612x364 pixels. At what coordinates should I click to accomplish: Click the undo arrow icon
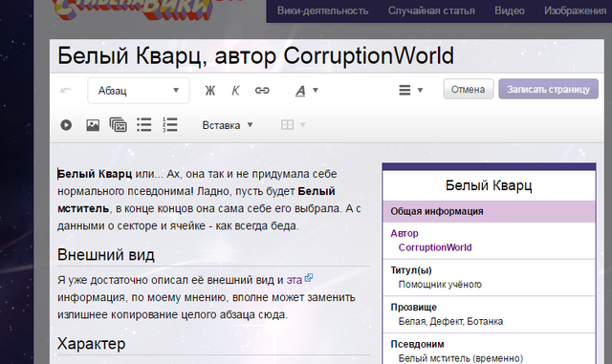pyautogui.click(x=66, y=91)
